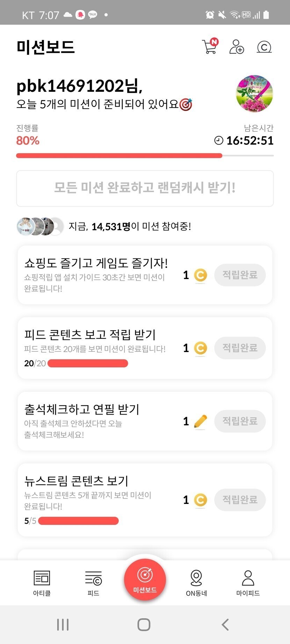Tap the add friend icon
The width and height of the screenshot is (290, 644).
pos(237,47)
